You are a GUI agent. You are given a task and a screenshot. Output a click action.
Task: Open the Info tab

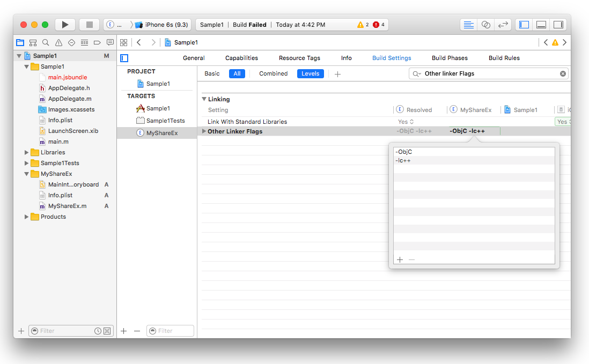pyautogui.click(x=347, y=58)
